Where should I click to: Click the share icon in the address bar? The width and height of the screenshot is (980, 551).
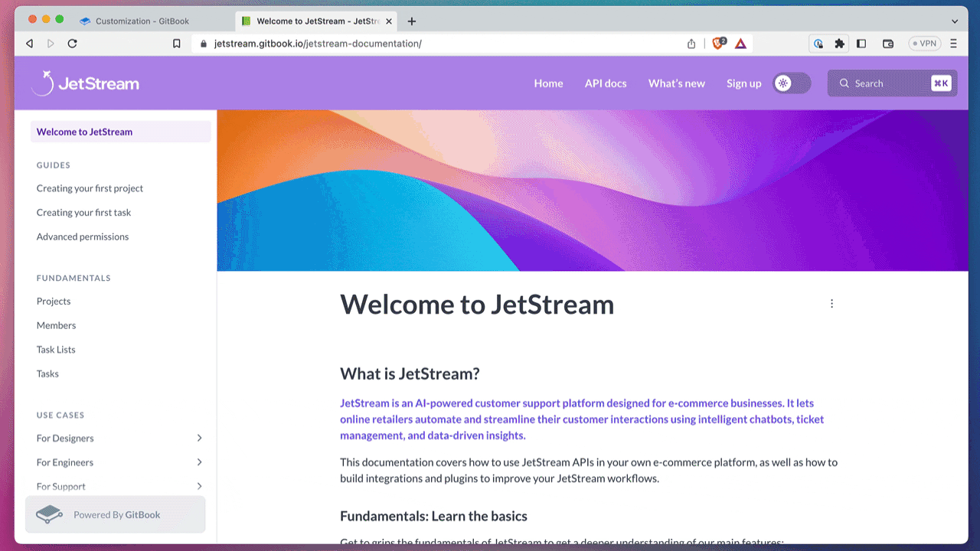click(691, 44)
